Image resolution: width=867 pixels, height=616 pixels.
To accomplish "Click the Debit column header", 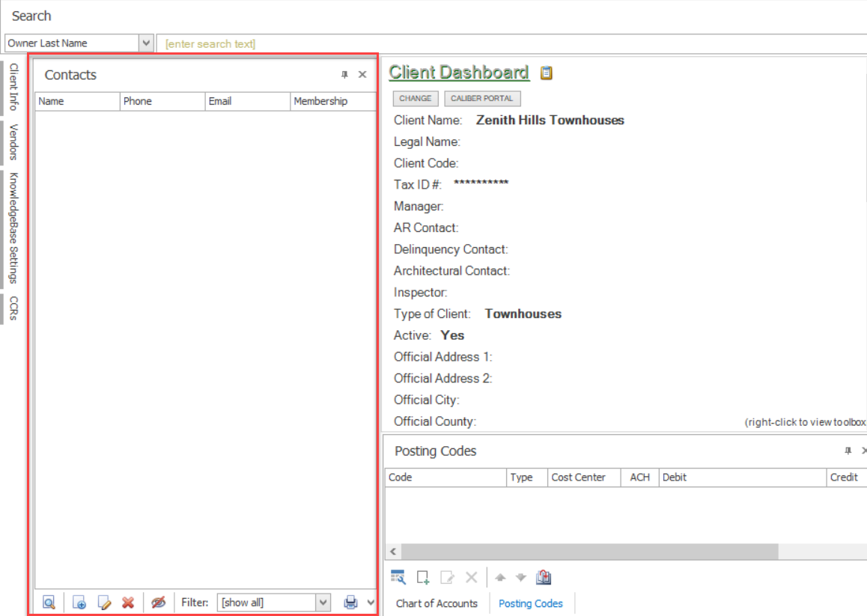I will point(743,478).
